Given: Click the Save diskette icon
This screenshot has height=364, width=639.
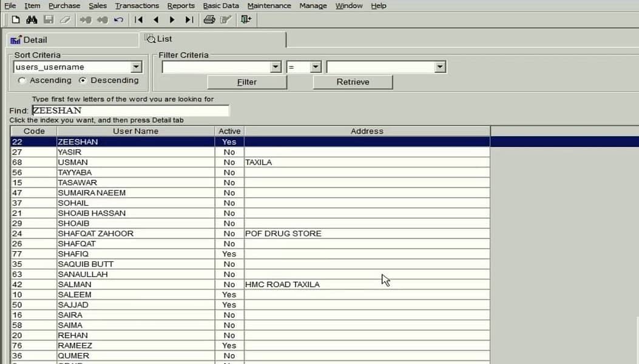Looking at the screenshot, I should (x=48, y=19).
